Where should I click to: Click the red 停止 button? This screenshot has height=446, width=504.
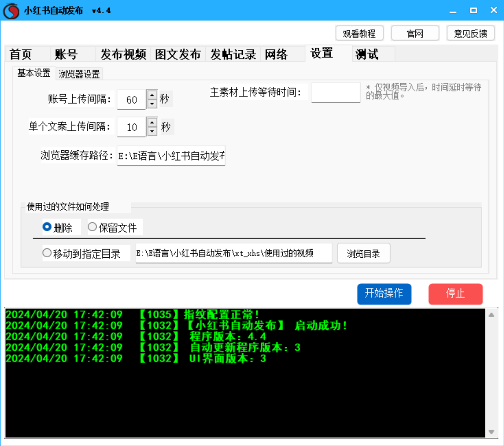[x=456, y=293]
